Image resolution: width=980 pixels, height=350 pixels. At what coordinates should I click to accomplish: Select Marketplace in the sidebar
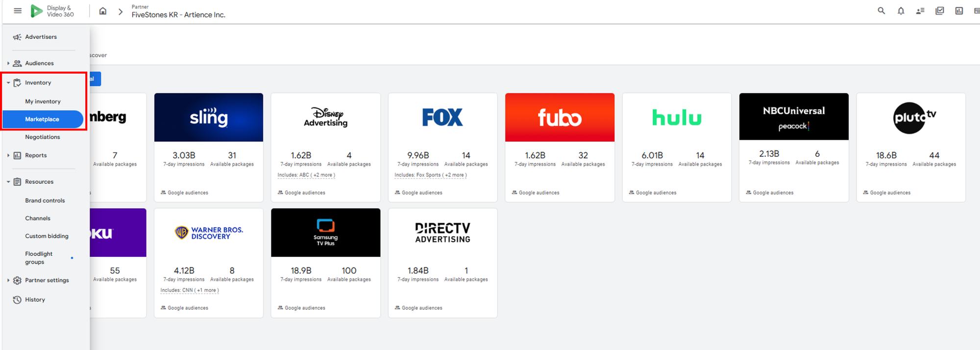pos(42,119)
